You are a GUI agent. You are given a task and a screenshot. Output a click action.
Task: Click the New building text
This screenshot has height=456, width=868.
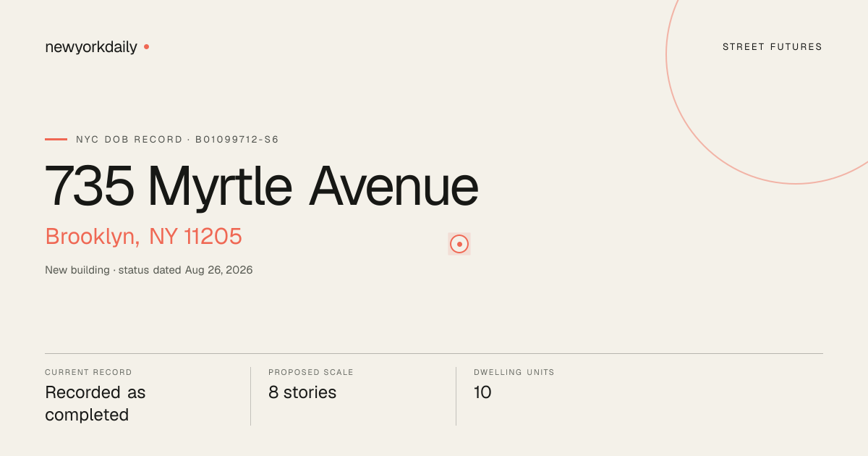coord(77,270)
